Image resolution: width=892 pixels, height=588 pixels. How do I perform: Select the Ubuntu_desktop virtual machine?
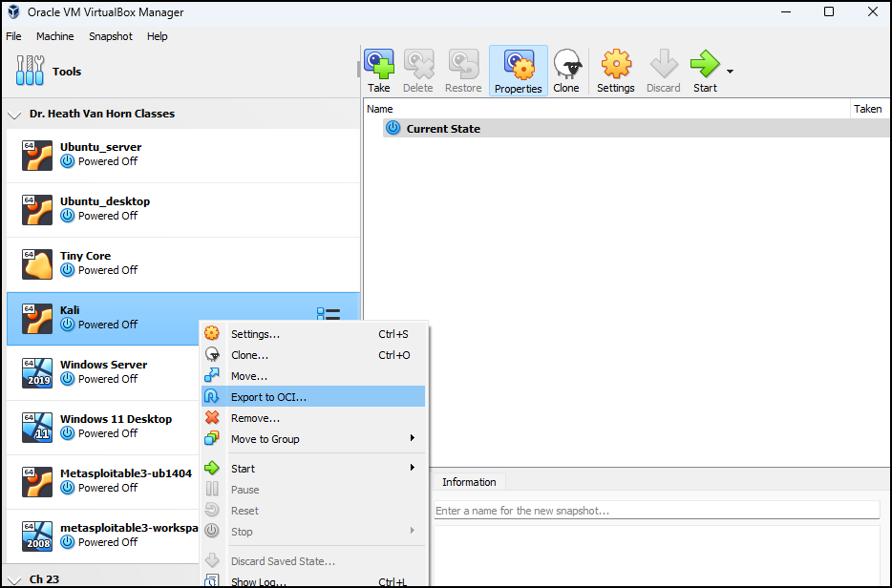click(183, 210)
